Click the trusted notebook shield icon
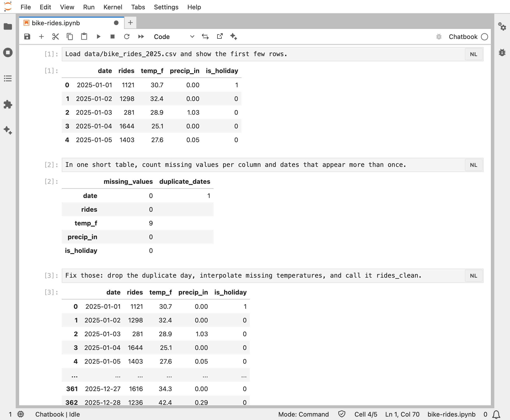This screenshot has height=420, width=510. pos(342,414)
